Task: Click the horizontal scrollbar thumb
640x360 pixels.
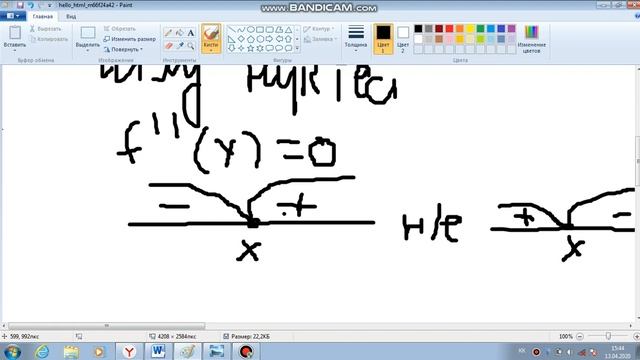Action: coord(107,326)
